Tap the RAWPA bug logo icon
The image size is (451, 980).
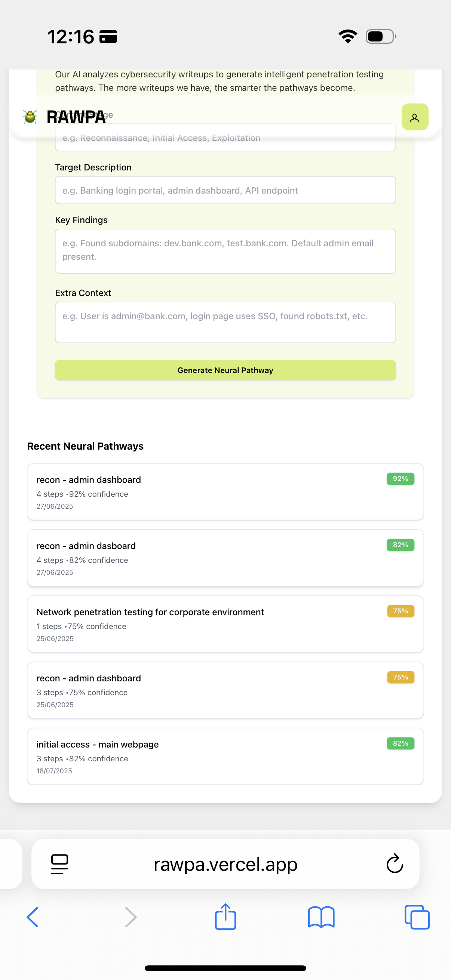click(x=30, y=117)
